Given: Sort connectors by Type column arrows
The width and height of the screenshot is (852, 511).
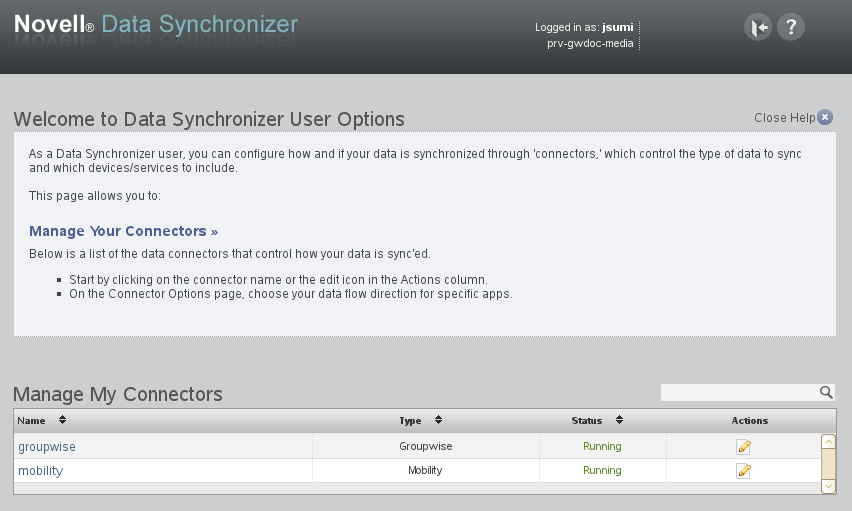Looking at the screenshot, I should pyautogui.click(x=438, y=420).
